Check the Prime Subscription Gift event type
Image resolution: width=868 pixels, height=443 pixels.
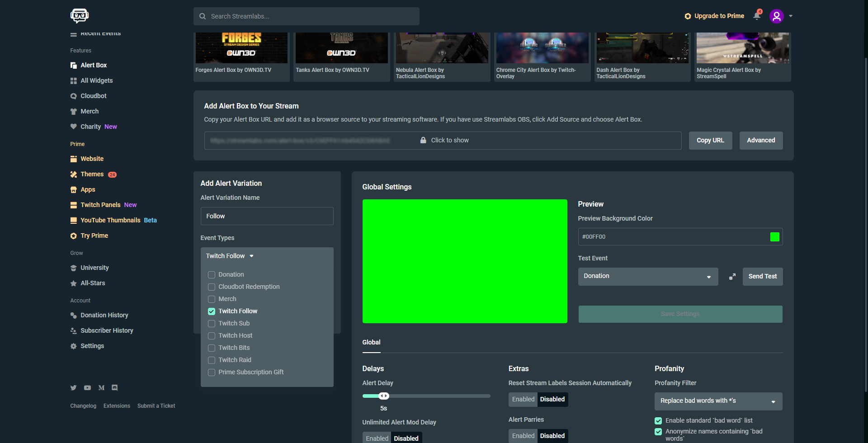point(212,372)
